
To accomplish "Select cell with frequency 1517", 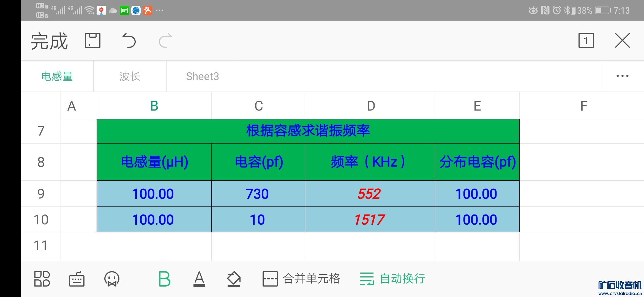I will (370, 219).
